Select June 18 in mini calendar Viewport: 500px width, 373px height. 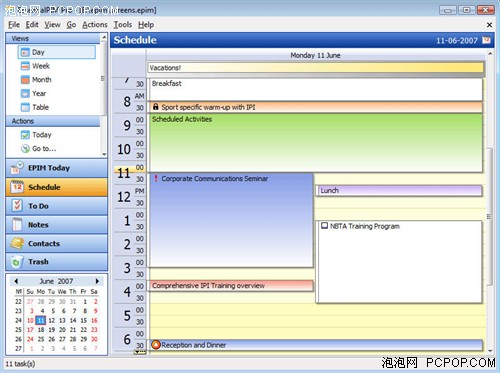(x=41, y=330)
